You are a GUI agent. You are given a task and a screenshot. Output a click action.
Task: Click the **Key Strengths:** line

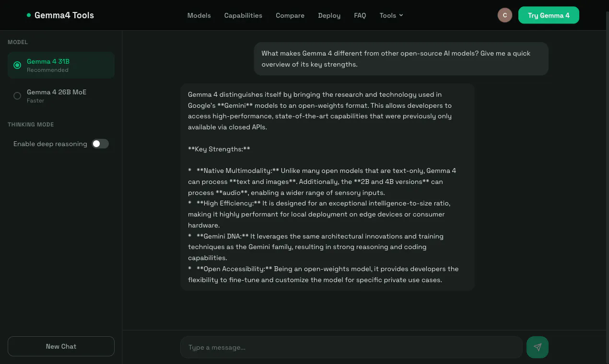(x=219, y=149)
